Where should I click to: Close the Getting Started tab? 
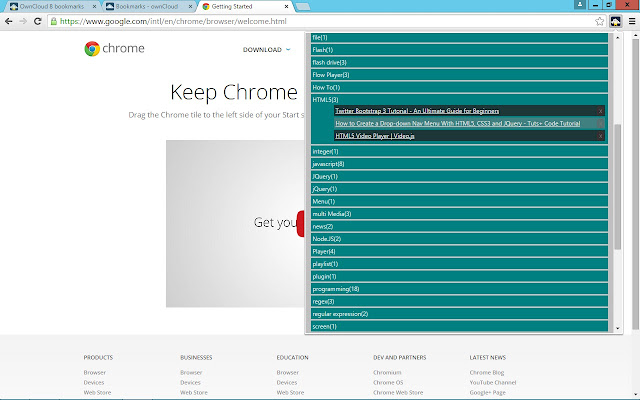point(286,7)
